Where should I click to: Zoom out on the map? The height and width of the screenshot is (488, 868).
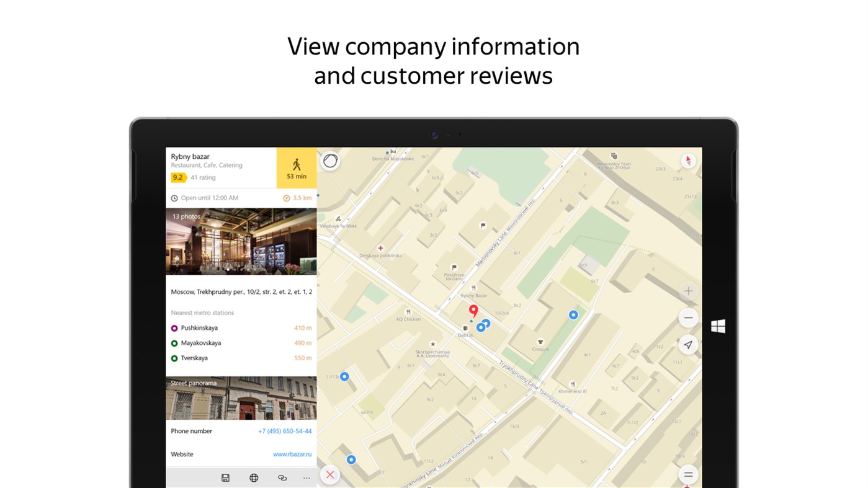pyautogui.click(x=687, y=317)
